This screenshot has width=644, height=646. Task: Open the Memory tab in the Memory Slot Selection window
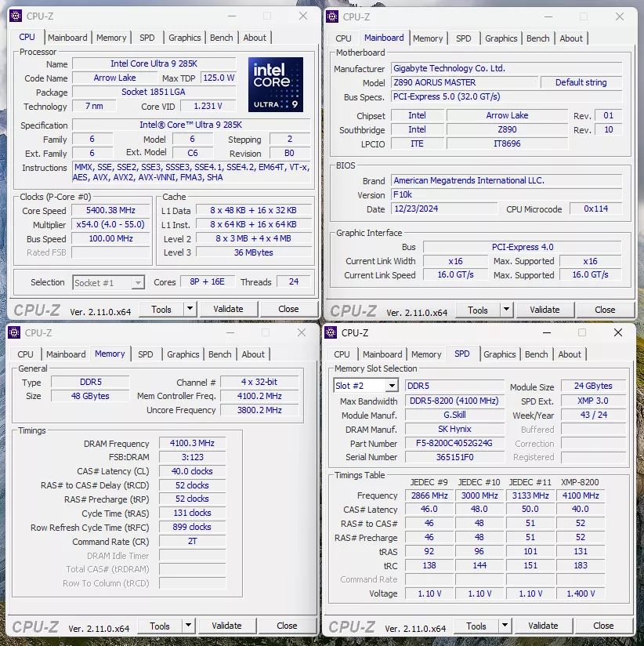[x=426, y=354]
